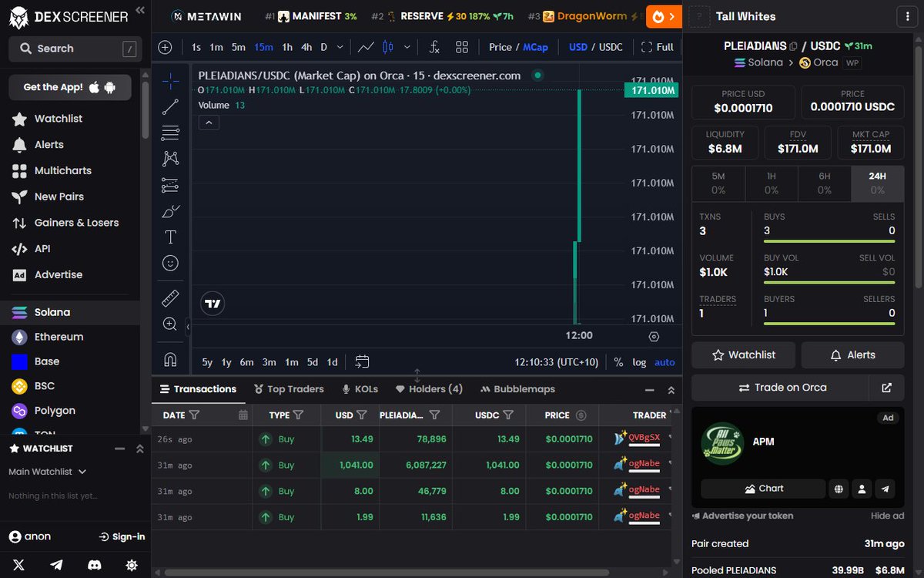Open APM website globe icon

click(x=839, y=489)
